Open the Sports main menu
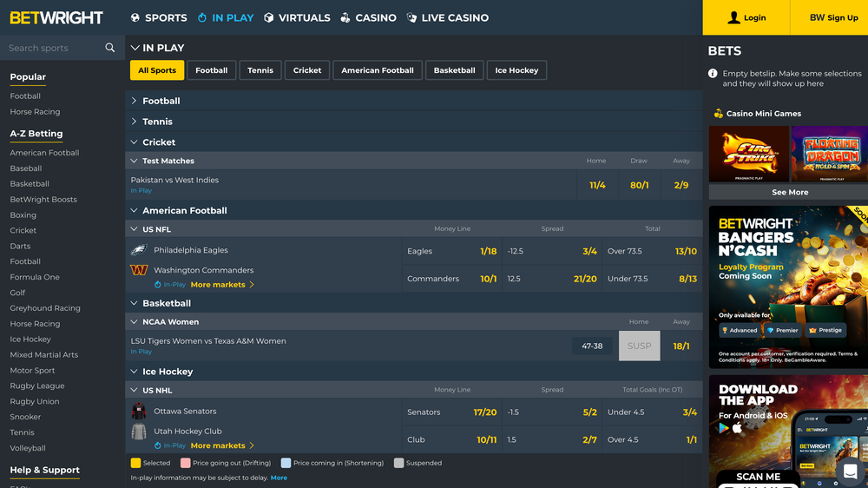The width and height of the screenshot is (868, 488). [159, 17]
